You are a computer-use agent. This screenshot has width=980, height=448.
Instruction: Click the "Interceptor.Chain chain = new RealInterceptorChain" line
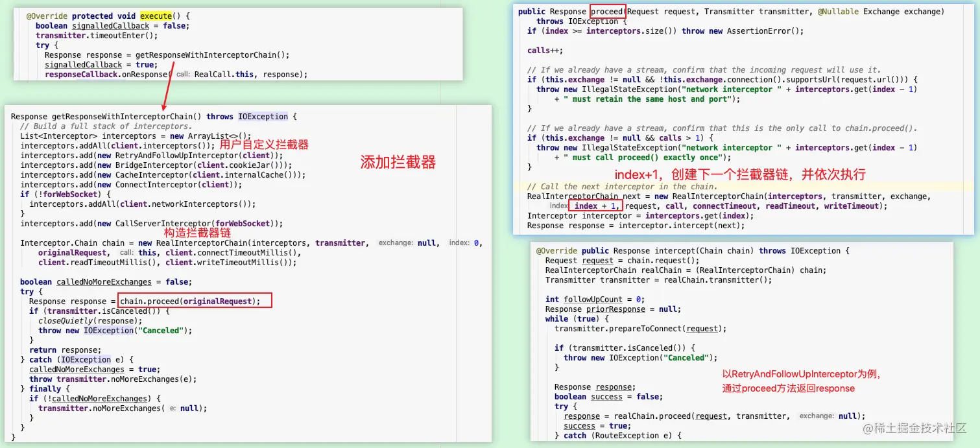pos(252,242)
